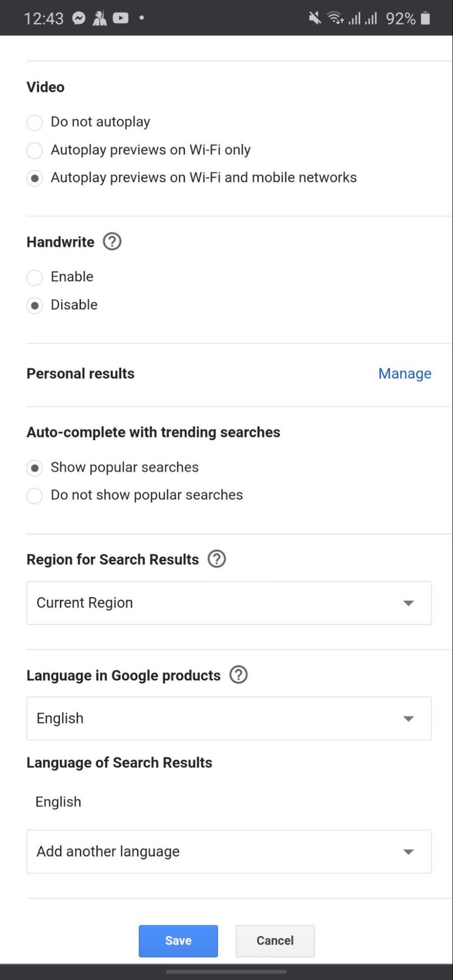The height and width of the screenshot is (980, 453).
Task: Save the search settings
Action: pos(178,941)
